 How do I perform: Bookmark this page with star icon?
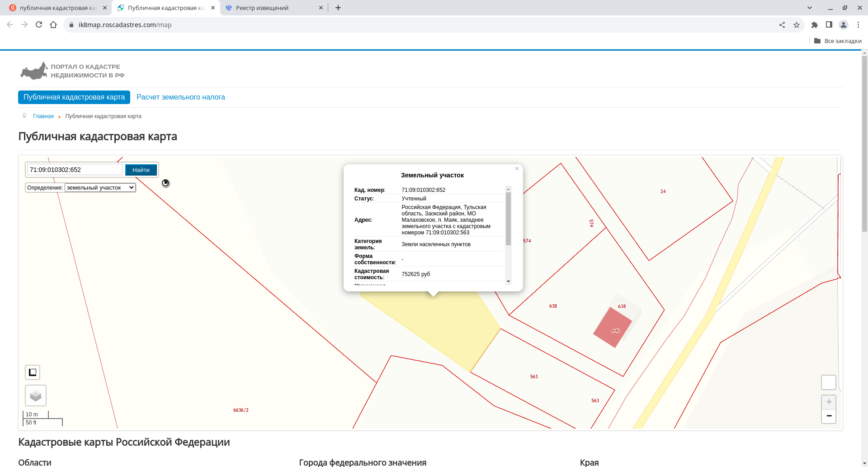pos(797,25)
